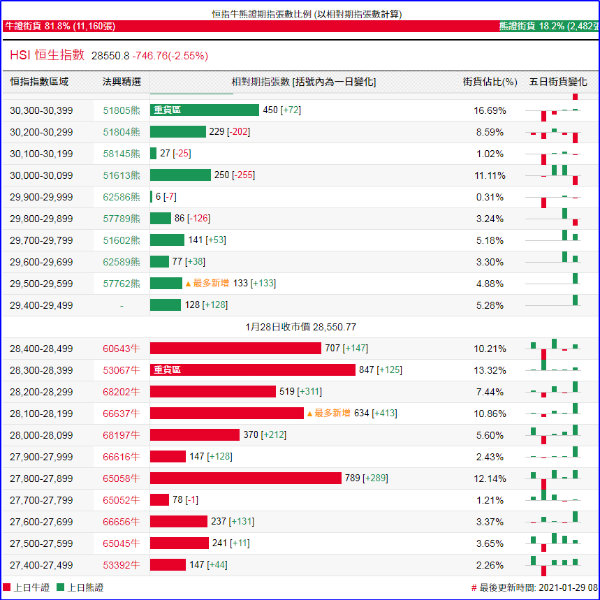Open bull certificate link 60643牛
Image resolution: width=600 pixels, height=600 pixels.
pos(121,349)
